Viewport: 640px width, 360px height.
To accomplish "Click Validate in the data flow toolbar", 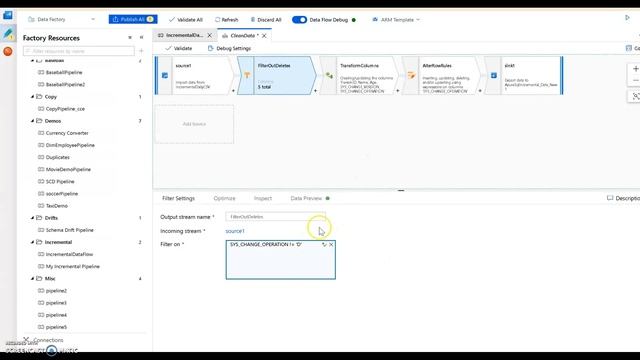I will click(178, 48).
